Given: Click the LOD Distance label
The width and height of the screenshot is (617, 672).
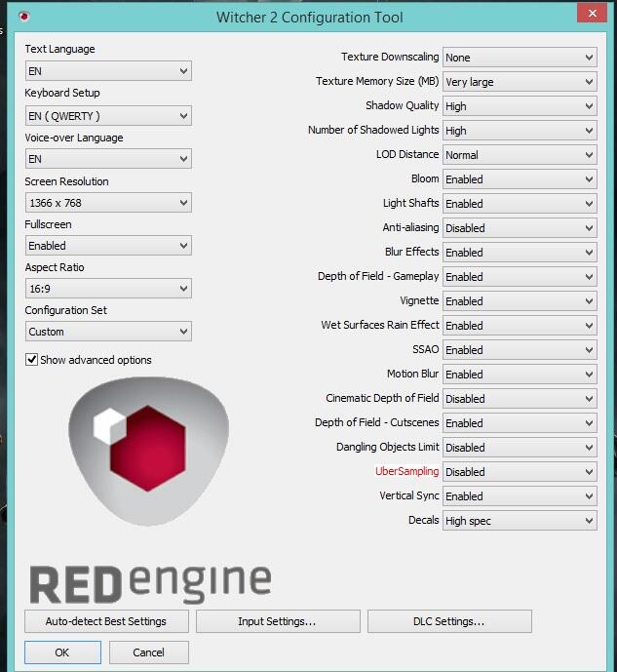Looking at the screenshot, I should [x=407, y=154].
